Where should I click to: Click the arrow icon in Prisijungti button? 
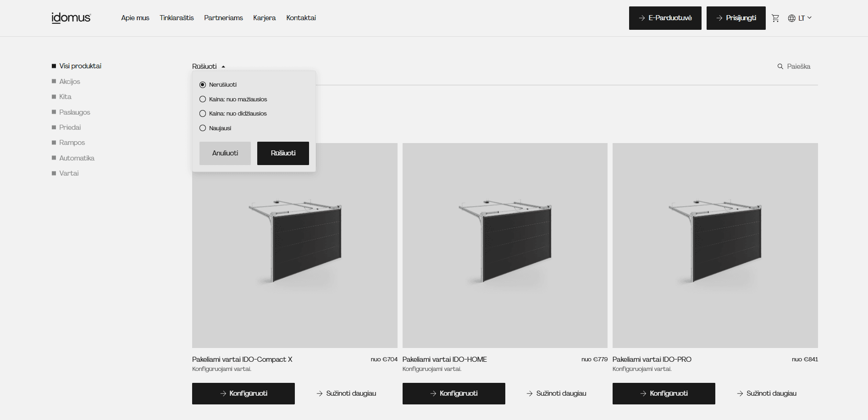click(719, 18)
